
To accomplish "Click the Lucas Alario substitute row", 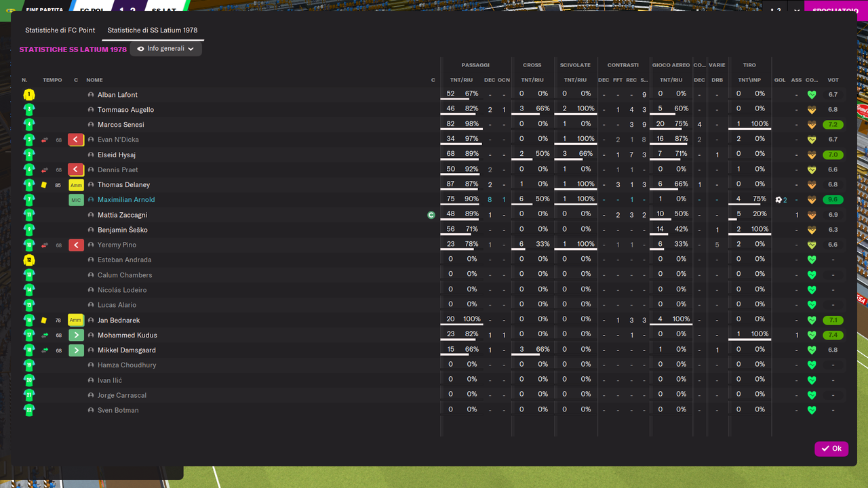I will coord(433,305).
